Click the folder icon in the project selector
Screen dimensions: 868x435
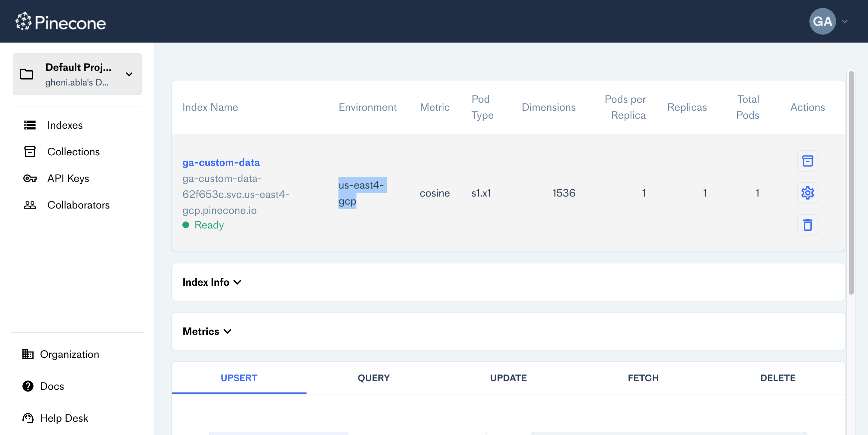[x=27, y=74]
